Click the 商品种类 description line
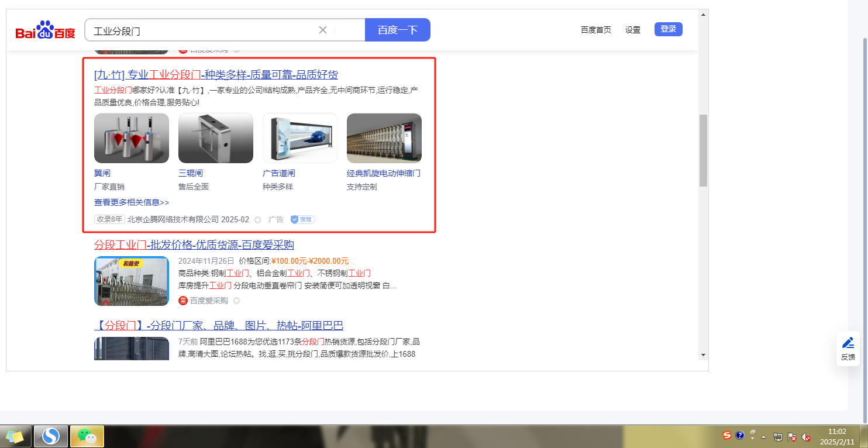Viewport: 868px width, 448px height. pos(274,273)
